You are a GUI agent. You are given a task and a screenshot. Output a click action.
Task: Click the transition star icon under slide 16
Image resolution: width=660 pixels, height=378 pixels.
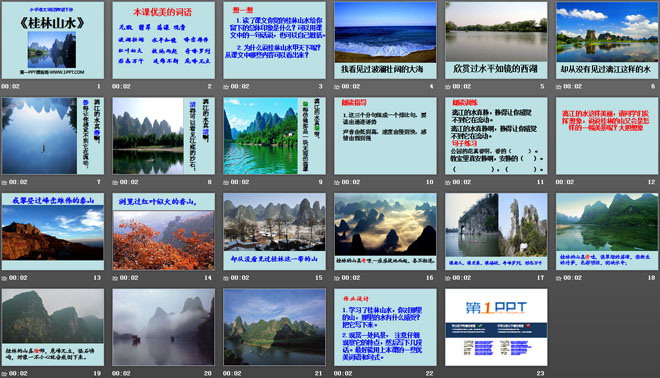(x=337, y=278)
